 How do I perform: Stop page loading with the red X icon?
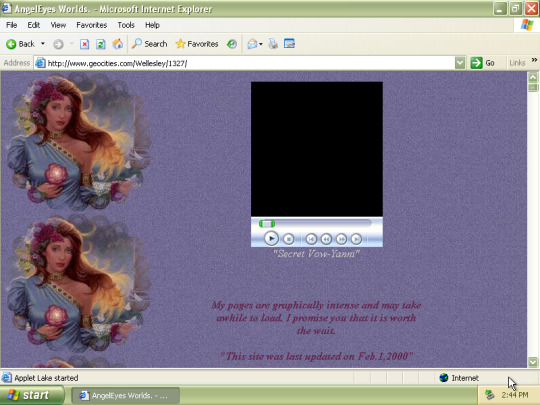tap(84, 44)
